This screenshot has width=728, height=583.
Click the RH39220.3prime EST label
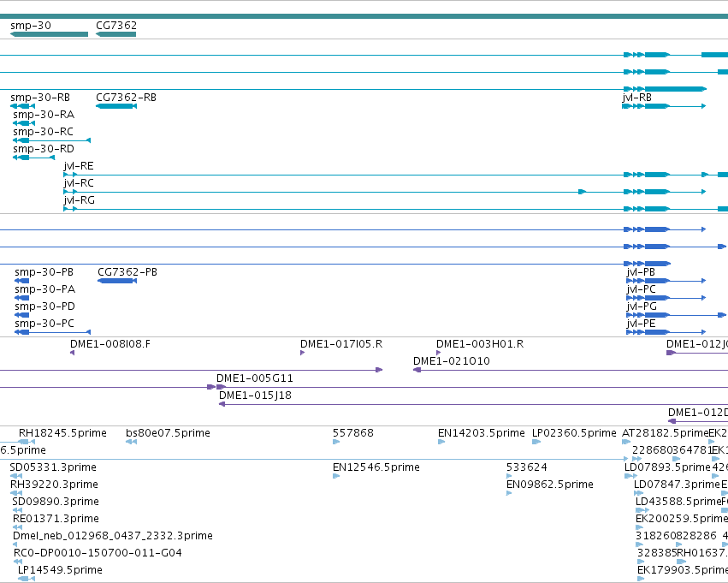(x=54, y=485)
